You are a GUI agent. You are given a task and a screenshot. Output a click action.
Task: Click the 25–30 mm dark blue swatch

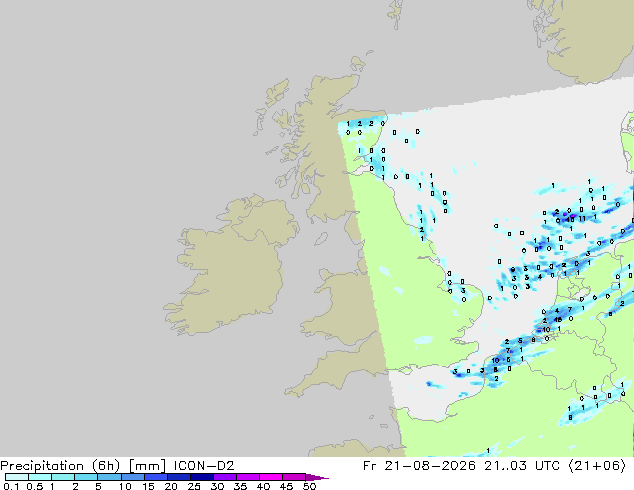click(201, 477)
